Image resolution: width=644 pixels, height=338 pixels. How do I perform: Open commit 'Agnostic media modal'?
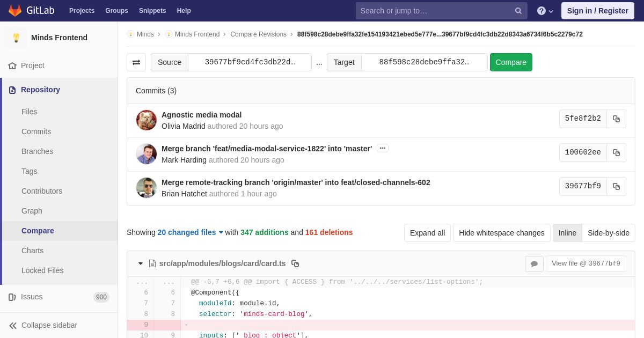(201, 115)
